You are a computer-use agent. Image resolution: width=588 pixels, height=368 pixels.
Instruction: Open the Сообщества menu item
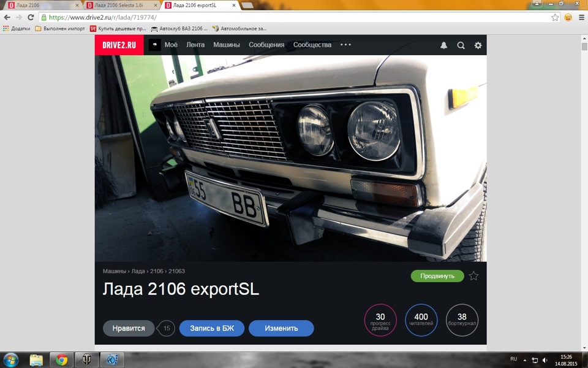(x=312, y=45)
